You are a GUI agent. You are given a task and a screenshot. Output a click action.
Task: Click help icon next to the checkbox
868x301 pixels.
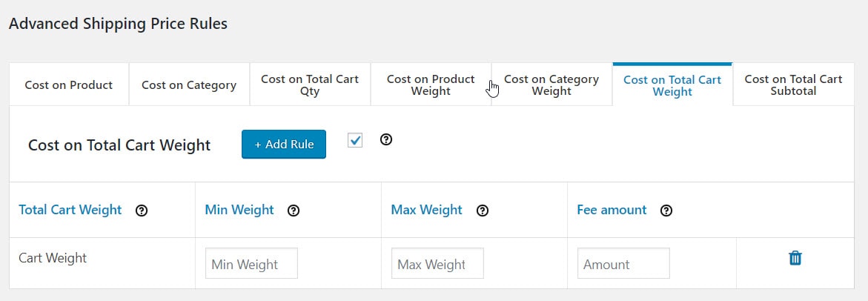(385, 139)
